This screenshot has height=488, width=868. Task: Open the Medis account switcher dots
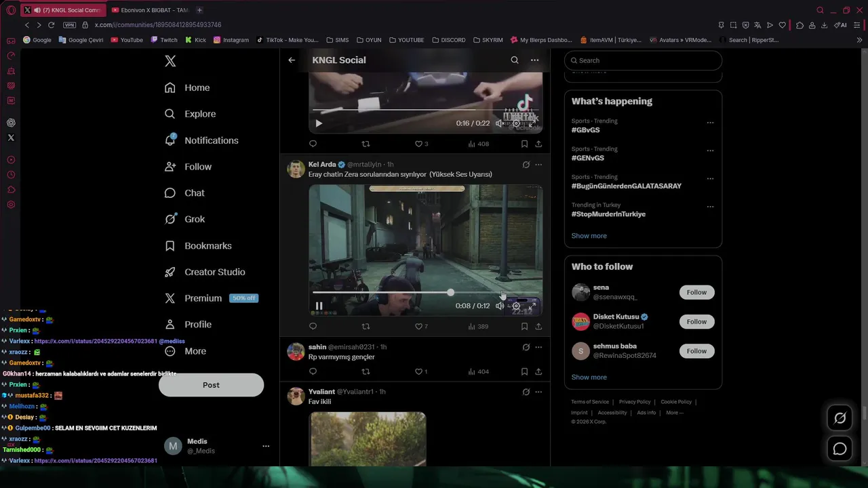click(x=266, y=446)
